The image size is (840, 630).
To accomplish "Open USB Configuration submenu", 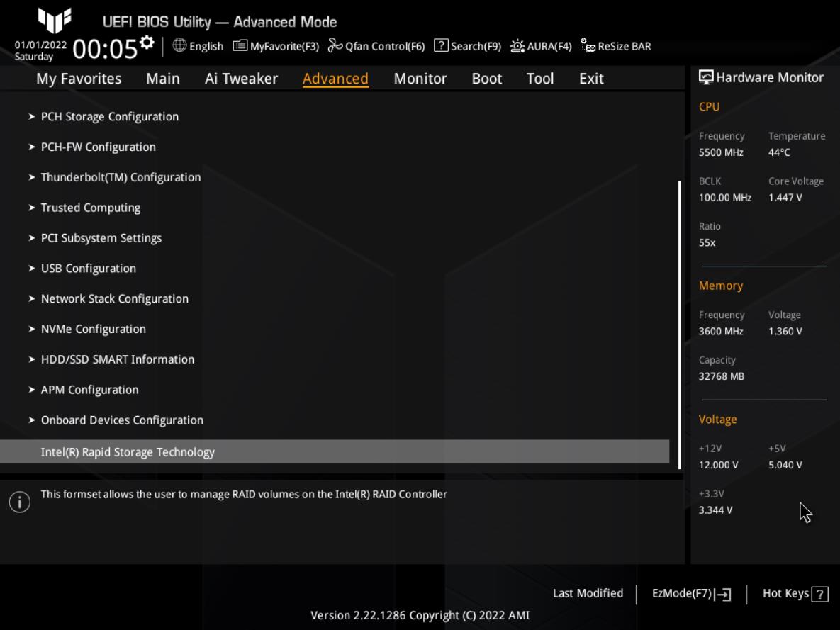I will 88,268.
